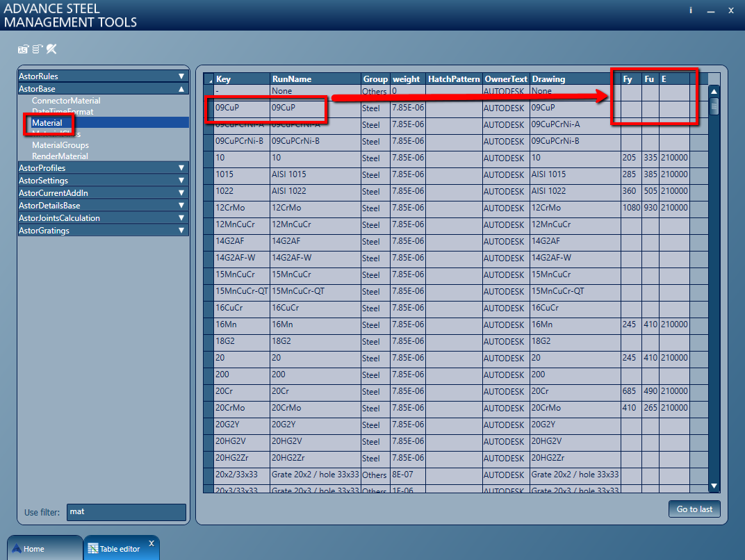745x560 pixels.
Task: Click the Fy value 205
Action: (x=632, y=158)
